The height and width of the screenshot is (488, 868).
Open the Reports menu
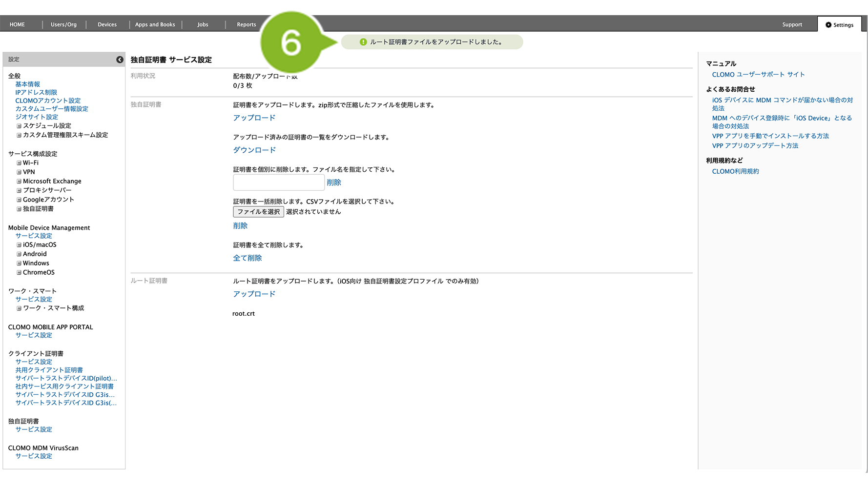pos(246,25)
